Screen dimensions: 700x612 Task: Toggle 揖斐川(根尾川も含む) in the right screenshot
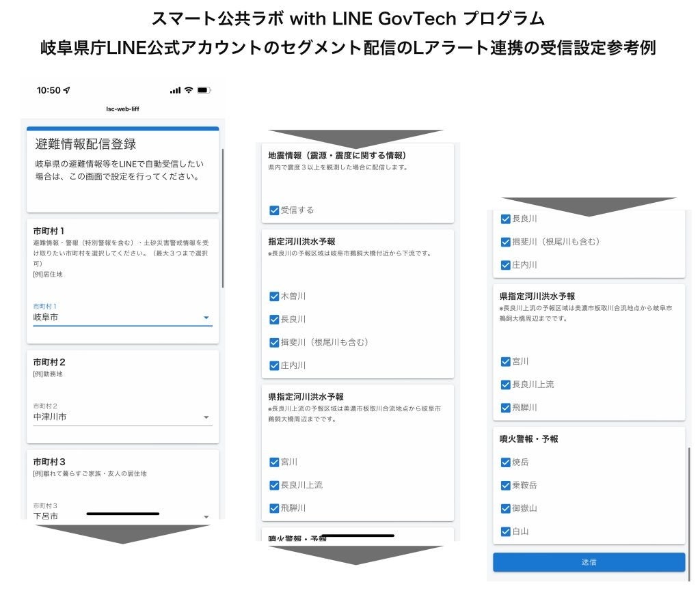tap(505, 242)
